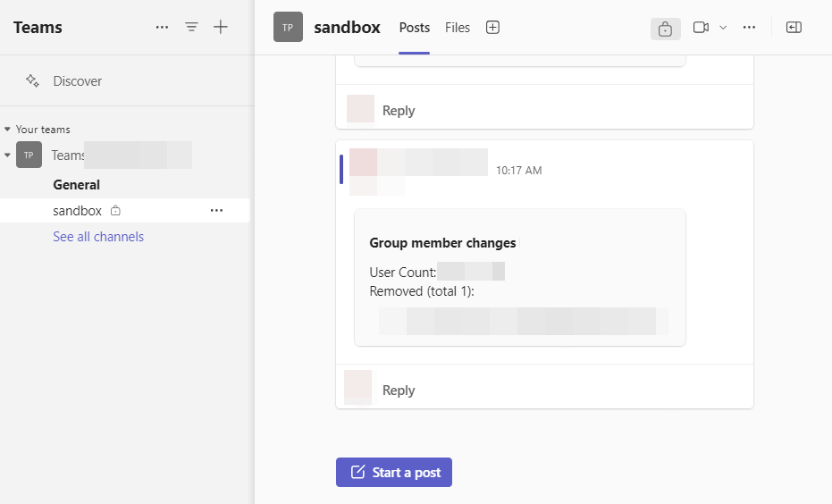The width and height of the screenshot is (832, 504).
Task: Click the sandbox TP avatar in header
Action: pyautogui.click(x=288, y=27)
